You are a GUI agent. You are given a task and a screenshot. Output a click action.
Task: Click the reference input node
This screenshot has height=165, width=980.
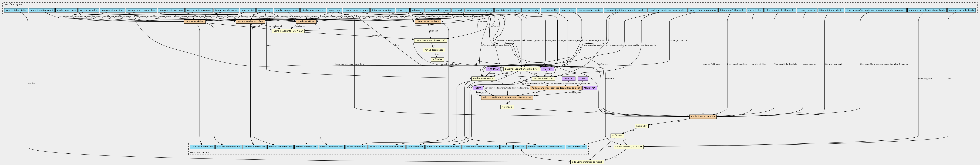[x=417, y=10]
